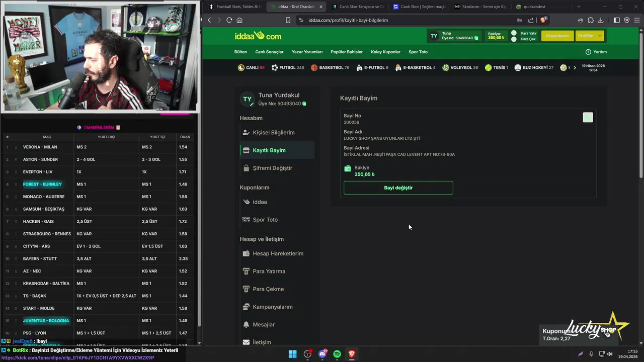
Task: Select the FUTBOL sport category
Action: [288, 67]
